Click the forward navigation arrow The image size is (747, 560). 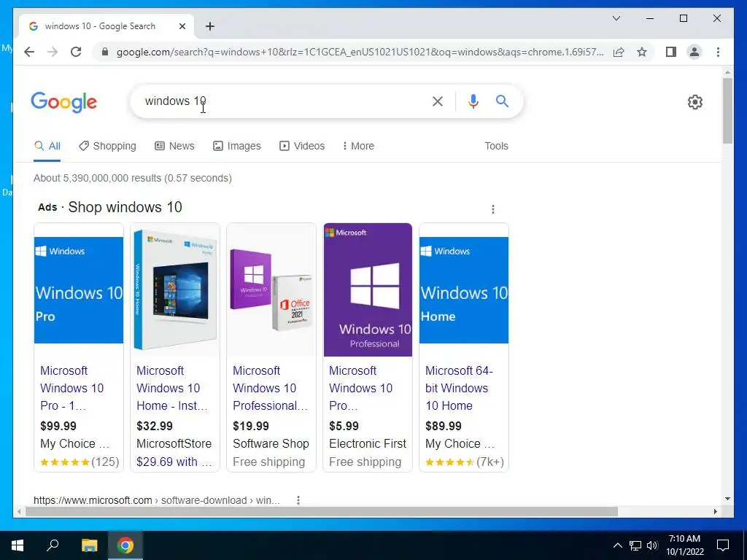pos(53,52)
